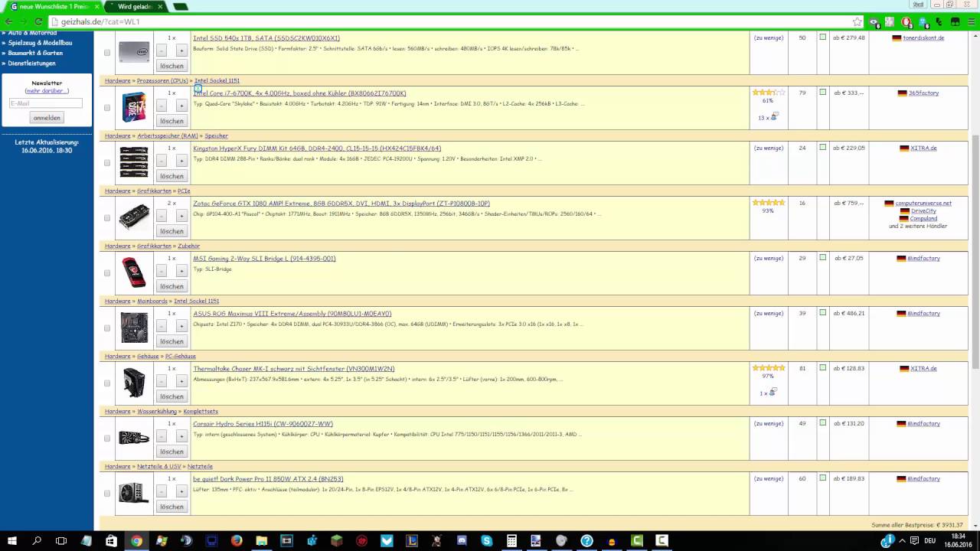Go back with the browser arrow
Image resolution: width=980 pixels, height=551 pixels.
(8, 22)
